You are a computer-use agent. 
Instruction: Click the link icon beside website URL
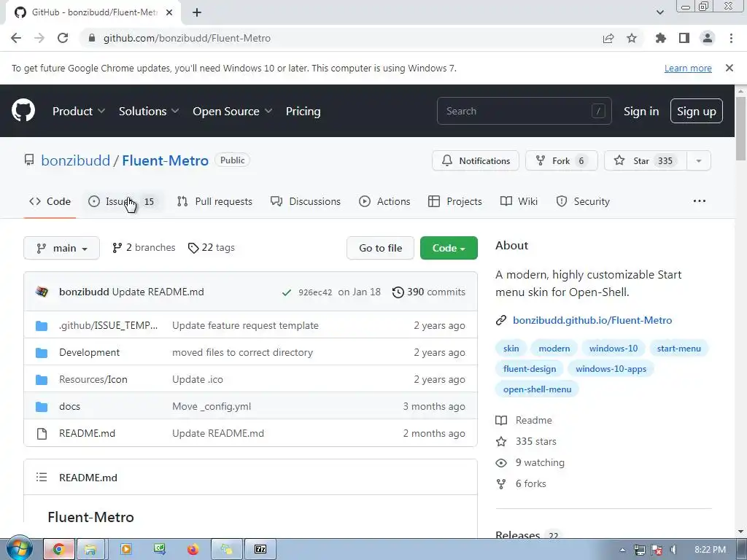(501, 321)
